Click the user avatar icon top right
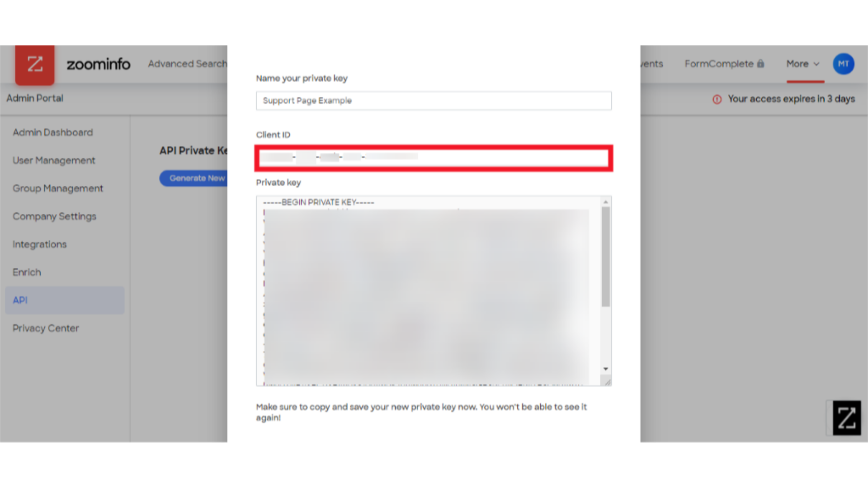This screenshot has height=488, width=868. point(844,64)
